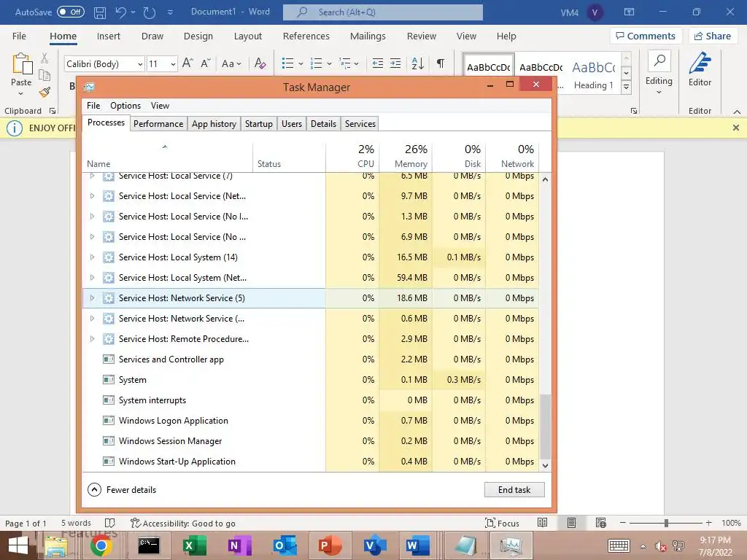Click the End task button
This screenshot has width=747, height=560.
coord(514,489)
